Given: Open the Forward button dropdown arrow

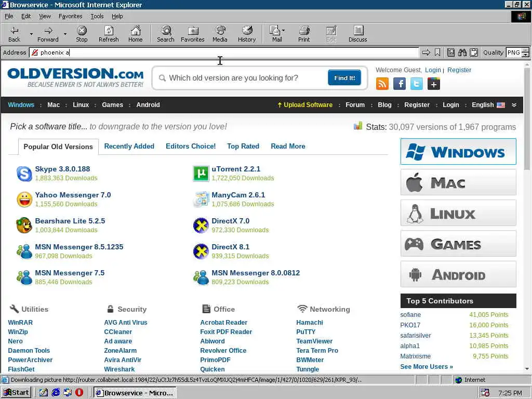Looking at the screenshot, I should point(65,34).
